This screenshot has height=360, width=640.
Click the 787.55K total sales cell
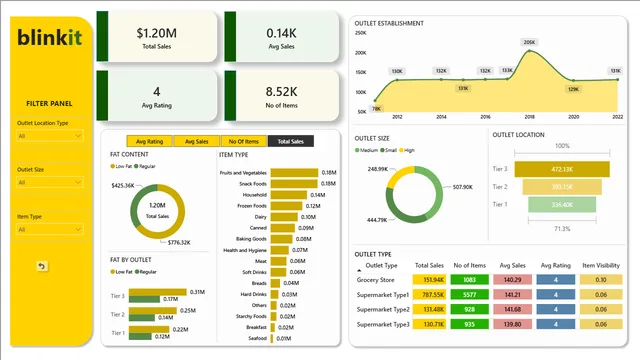[x=429, y=295]
